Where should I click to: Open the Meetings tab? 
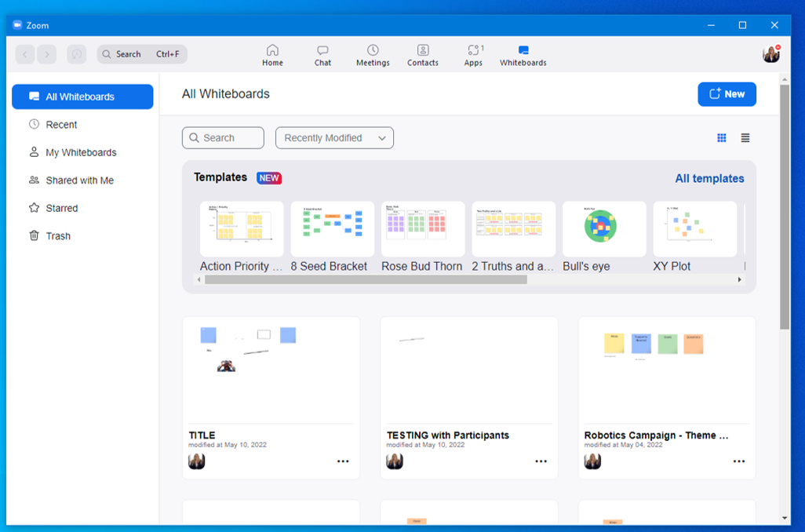373,56
